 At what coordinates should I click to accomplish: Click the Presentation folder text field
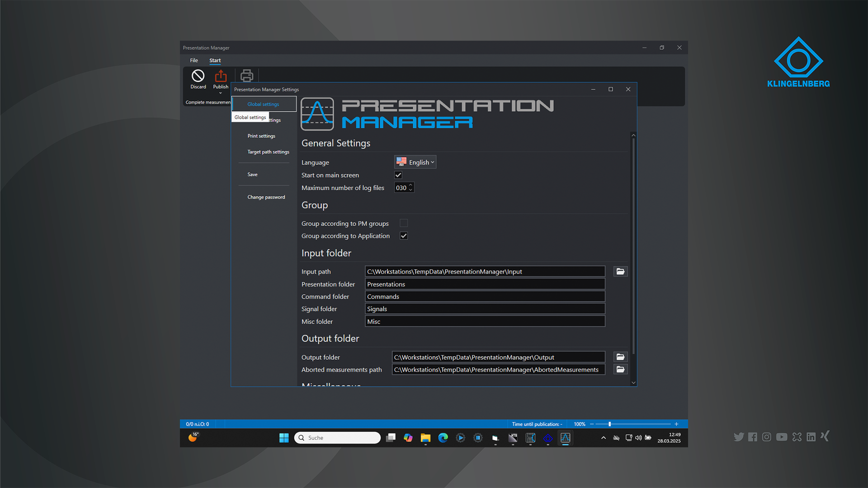pyautogui.click(x=485, y=284)
